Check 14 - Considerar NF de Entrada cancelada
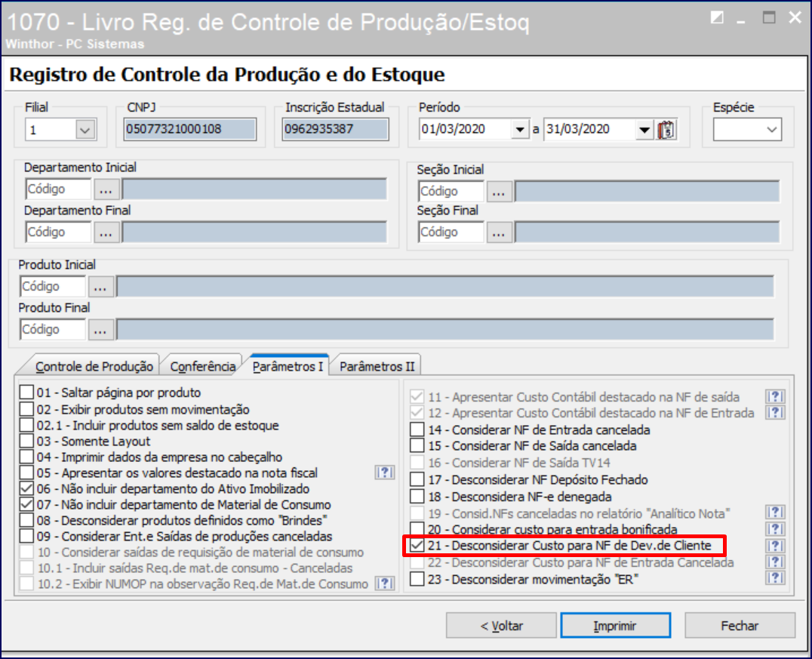This screenshot has height=659, width=812. 417,430
